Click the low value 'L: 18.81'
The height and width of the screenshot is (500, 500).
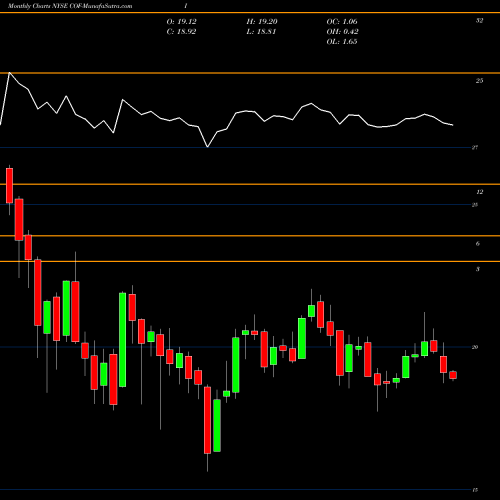[261, 32]
